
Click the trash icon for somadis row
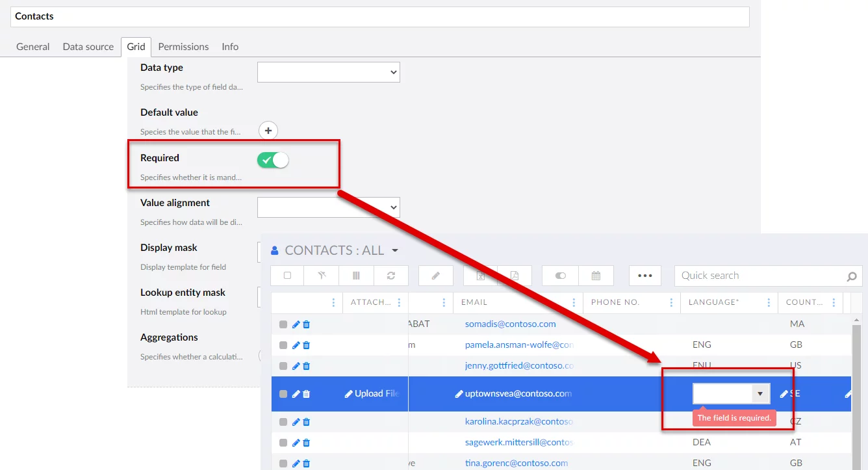pyautogui.click(x=307, y=324)
